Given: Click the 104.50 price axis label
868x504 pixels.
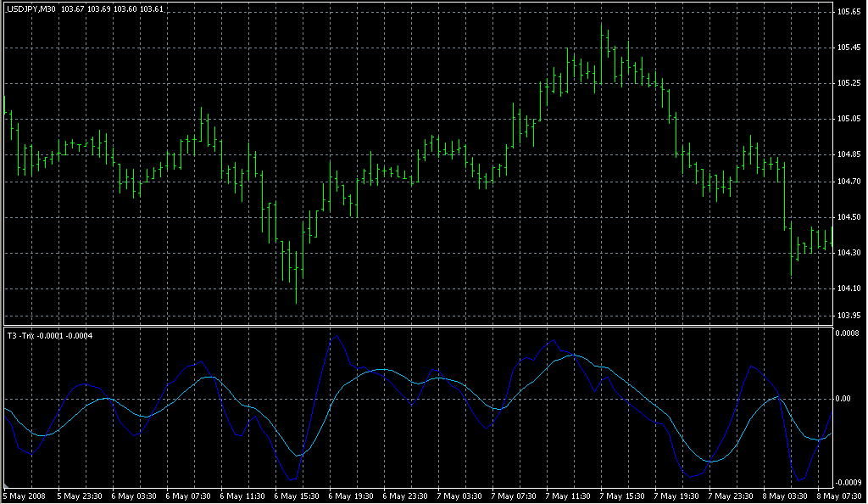Looking at the screenshot, I should click(848, 217).
